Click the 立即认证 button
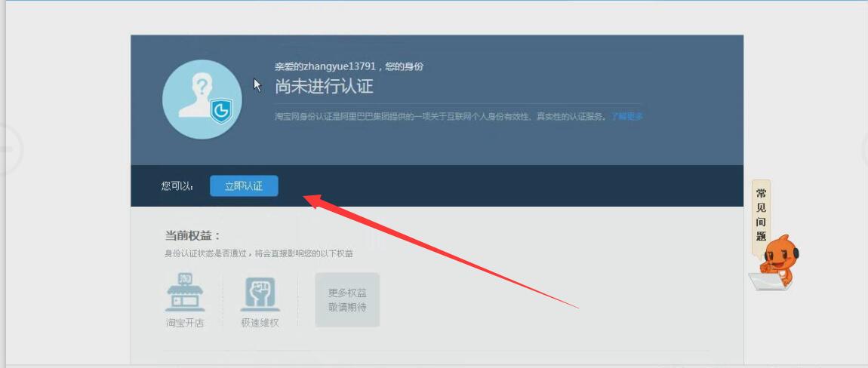868x368 pixels. pos(244,186)
